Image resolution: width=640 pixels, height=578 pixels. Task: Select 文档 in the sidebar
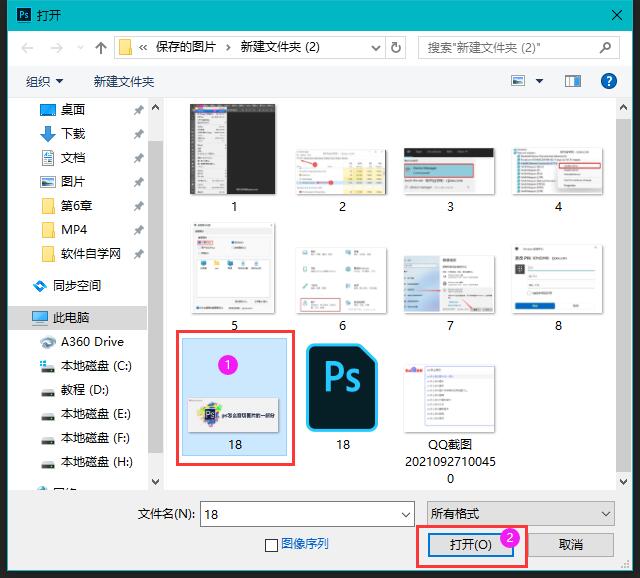[x=73, y=158]
